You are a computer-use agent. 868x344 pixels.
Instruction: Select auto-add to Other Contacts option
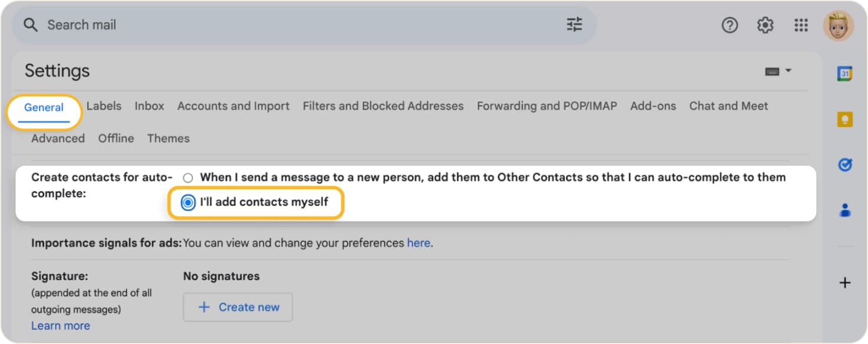coord(188,178)
